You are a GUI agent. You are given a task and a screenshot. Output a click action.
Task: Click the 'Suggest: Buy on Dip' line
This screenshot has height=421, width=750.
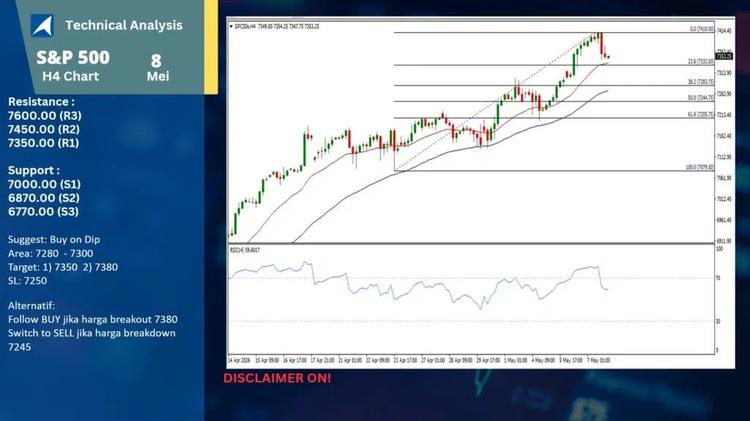(54, 240)
